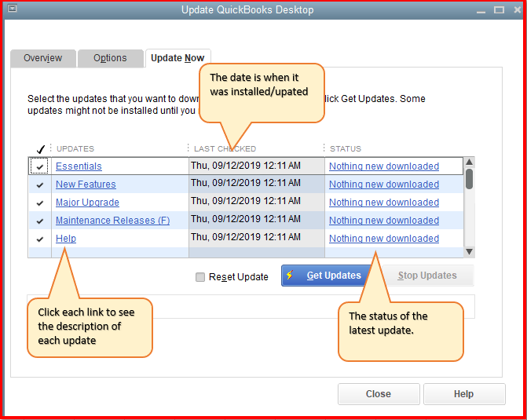Click the Essentials last checked date cell
Image resolution: width=527 pixels, height=420 pixels.
(x=257, y=166)
